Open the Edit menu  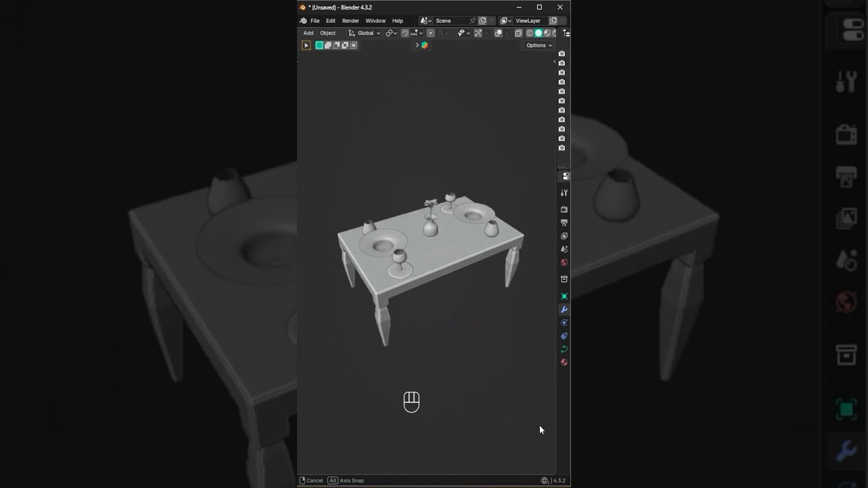coord(330,21)
